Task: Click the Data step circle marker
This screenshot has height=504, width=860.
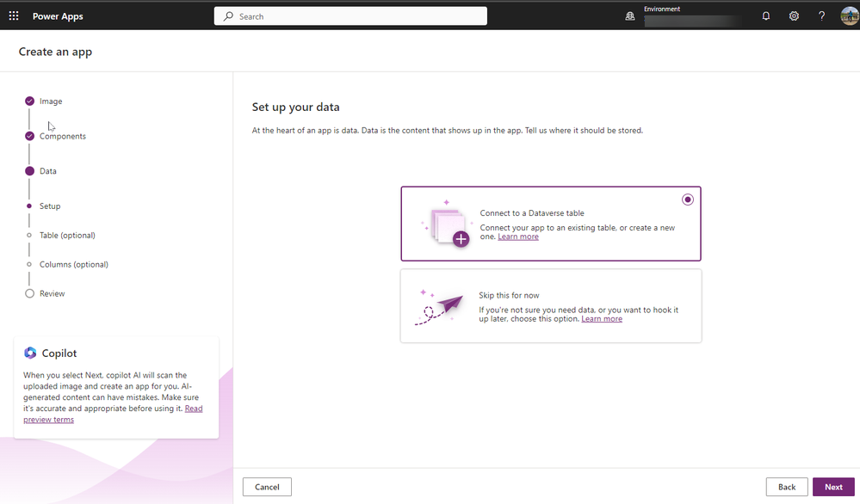Action: click(x=29, y=171)
